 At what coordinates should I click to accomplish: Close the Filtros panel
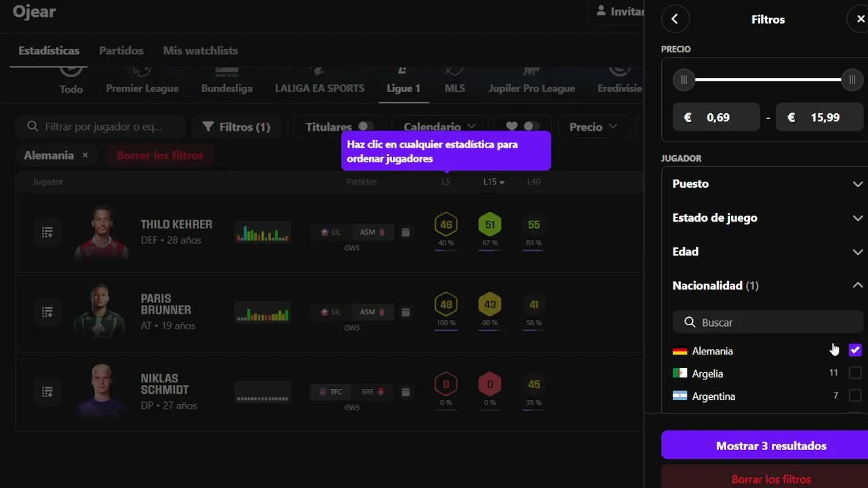click(860, 19)
